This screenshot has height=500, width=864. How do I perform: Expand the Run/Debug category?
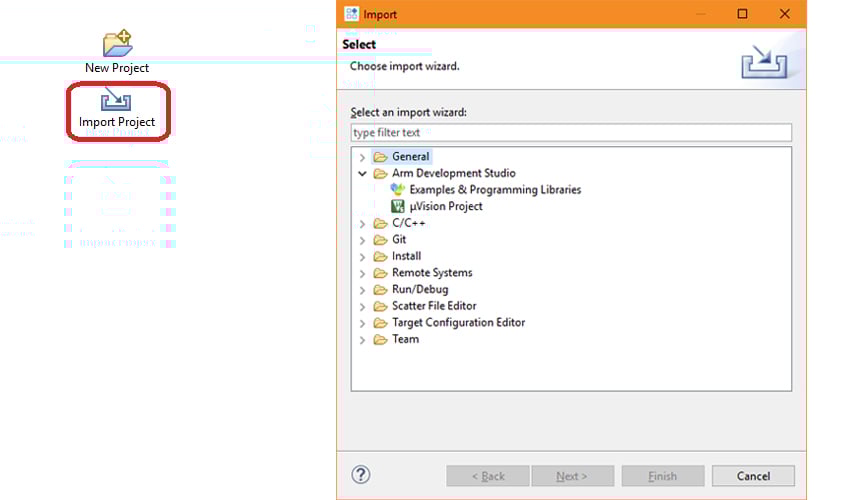(362, 290)
